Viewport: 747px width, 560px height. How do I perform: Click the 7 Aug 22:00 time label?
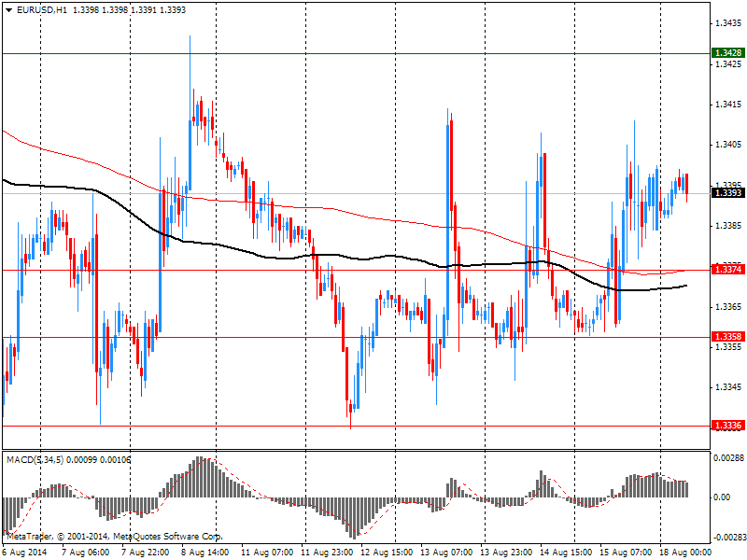point(146,553)
